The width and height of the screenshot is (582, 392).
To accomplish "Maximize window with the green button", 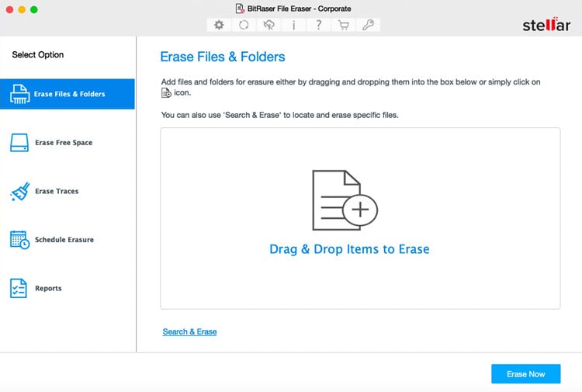I will pos(34,9).
